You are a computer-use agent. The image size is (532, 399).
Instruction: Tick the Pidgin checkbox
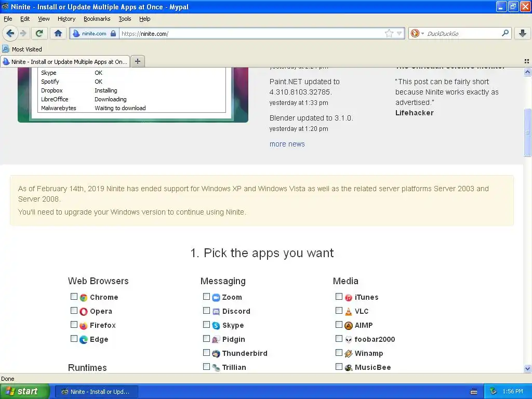point(206,339)
